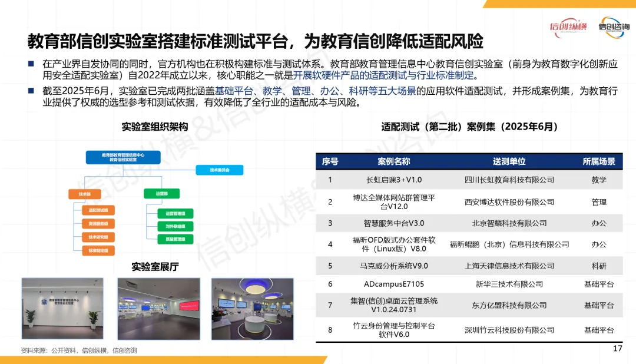Click the cell 福昕鲲鹏（北京）信息科技有限公司

(x=509, y=244)
